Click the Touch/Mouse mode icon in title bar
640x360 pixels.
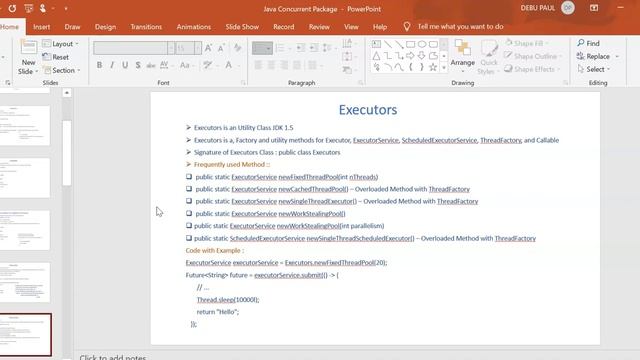(42, 8)
